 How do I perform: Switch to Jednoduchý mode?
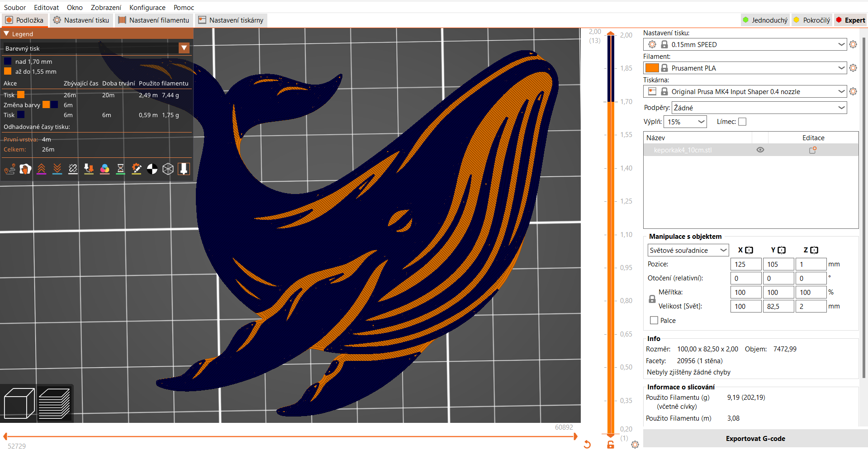pyautogui.click(x=765, y=20)
